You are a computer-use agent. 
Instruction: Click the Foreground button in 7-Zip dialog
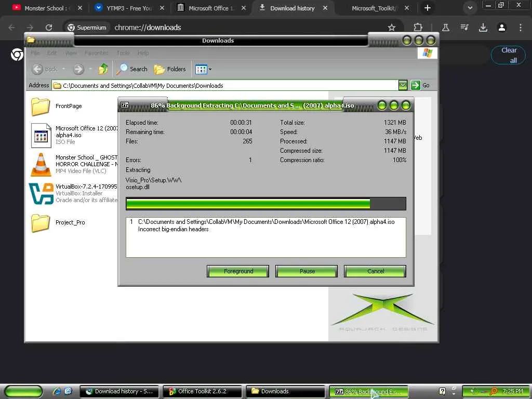point(238,271)
